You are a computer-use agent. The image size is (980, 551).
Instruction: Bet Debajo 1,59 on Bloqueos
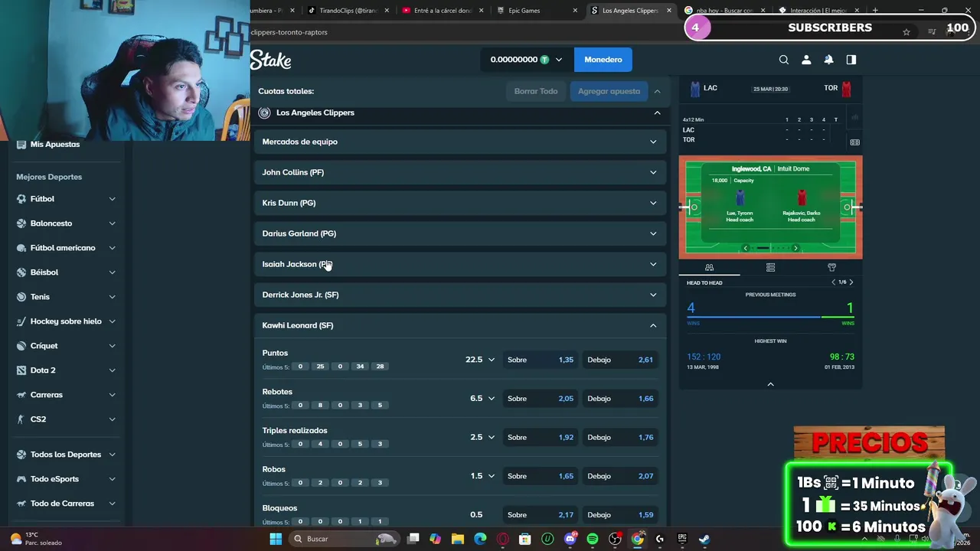coord(620,515)
